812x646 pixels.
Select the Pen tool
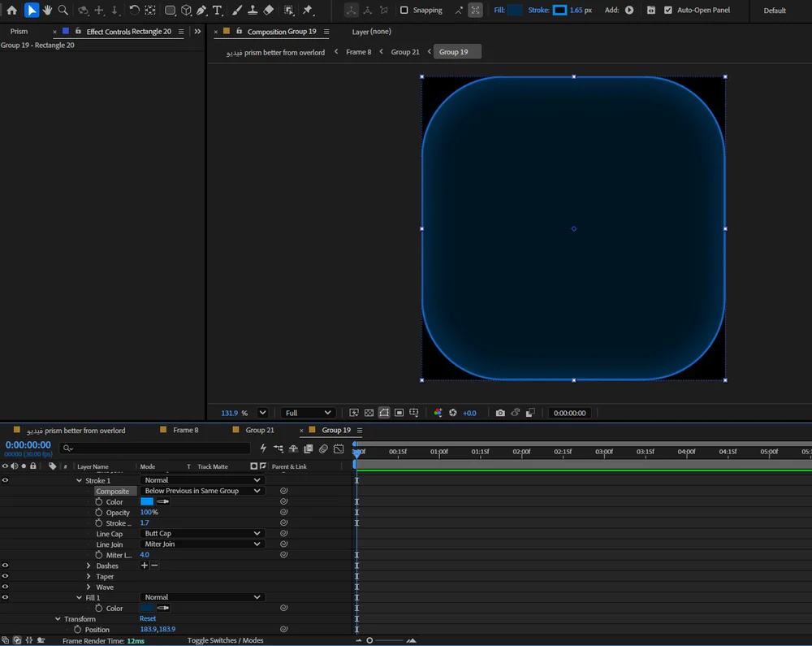[x=202, y=10]
